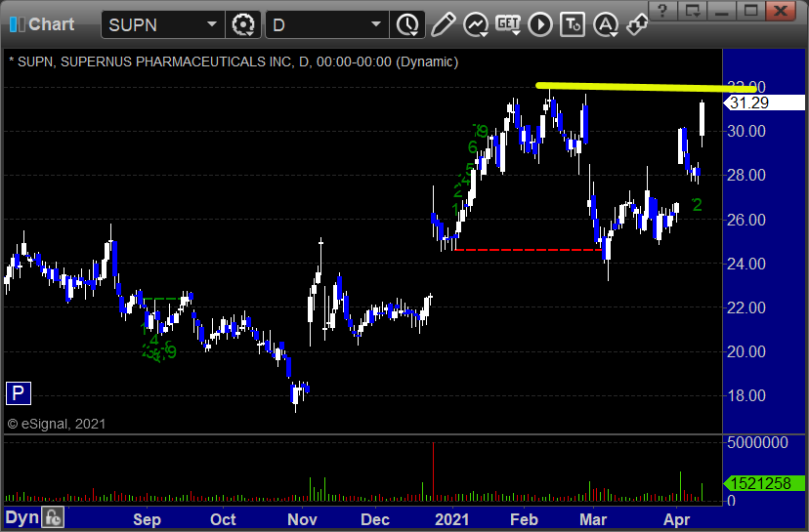
Task: Click the Sep label on time axis
Action: (147, 519)
